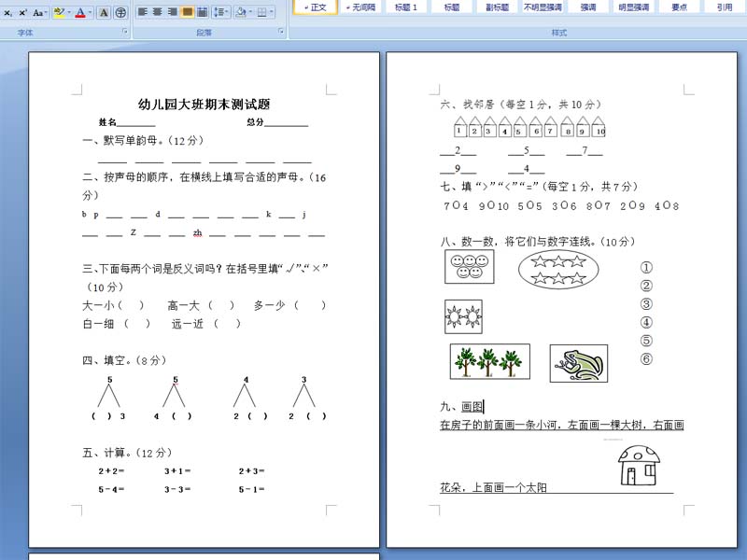Apply the 引用 style
Screen dimensions: 747x560
[725, 7]
